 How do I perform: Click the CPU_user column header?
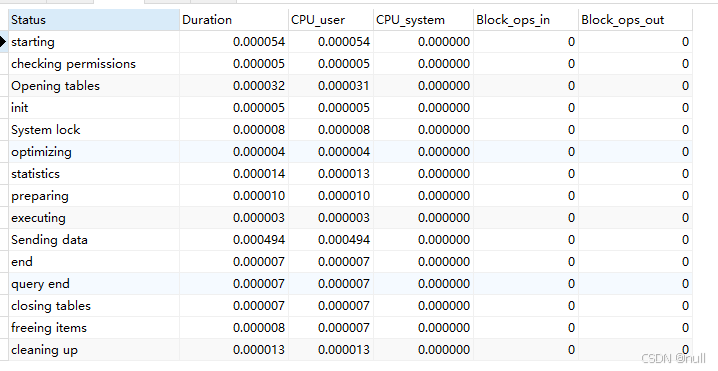tap(331, 20)
